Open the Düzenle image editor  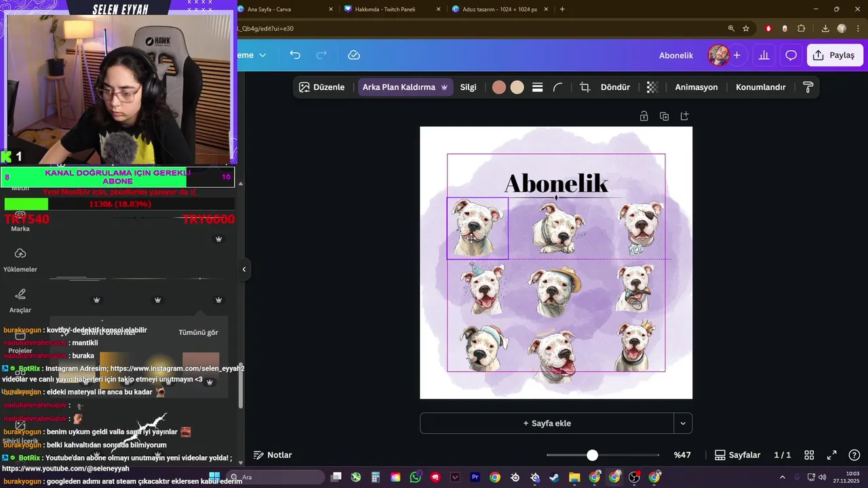tap(322, 87)
